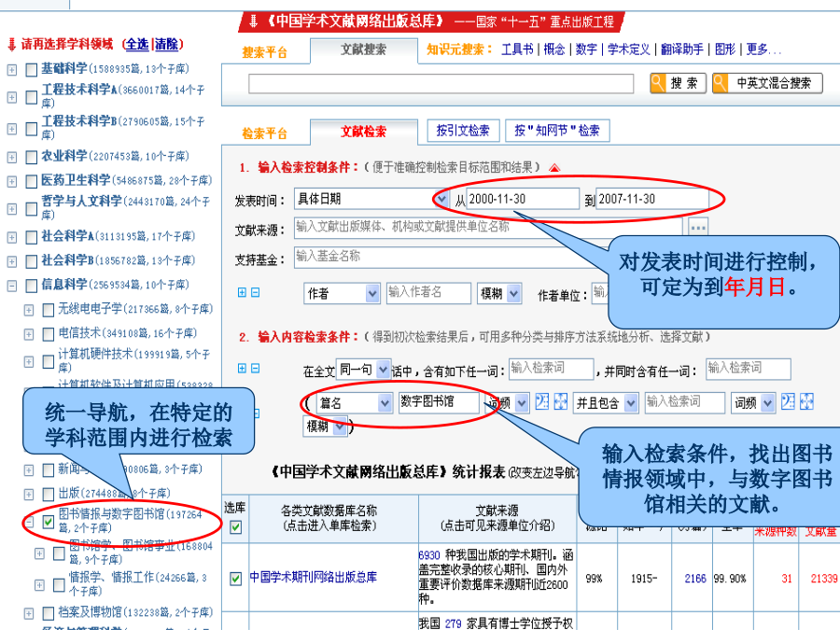The width and height of the screenshot is (840, 630).
Task: Open the 学术定义 link
Action: coord(629,49)
